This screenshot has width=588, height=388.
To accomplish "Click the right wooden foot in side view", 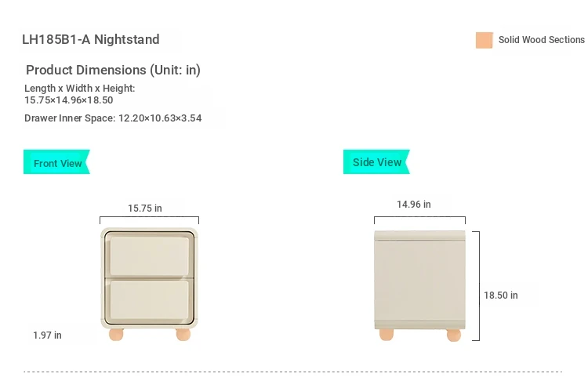I will coord(454,335).
